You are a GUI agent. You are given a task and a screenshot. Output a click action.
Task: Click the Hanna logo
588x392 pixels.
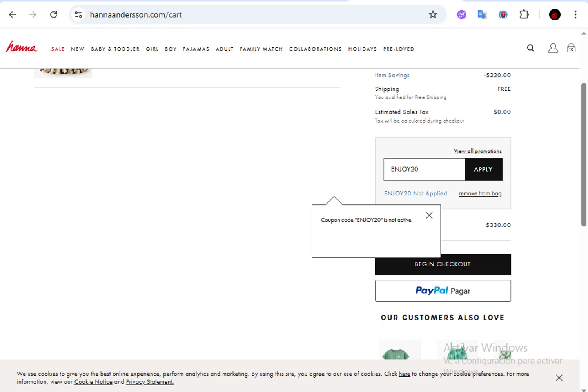point(22,47)
